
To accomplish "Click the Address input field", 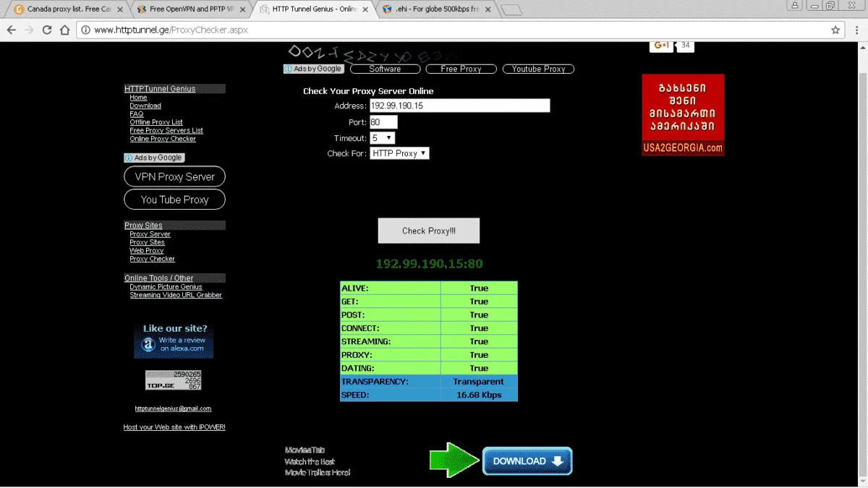I will coord(460,106).
